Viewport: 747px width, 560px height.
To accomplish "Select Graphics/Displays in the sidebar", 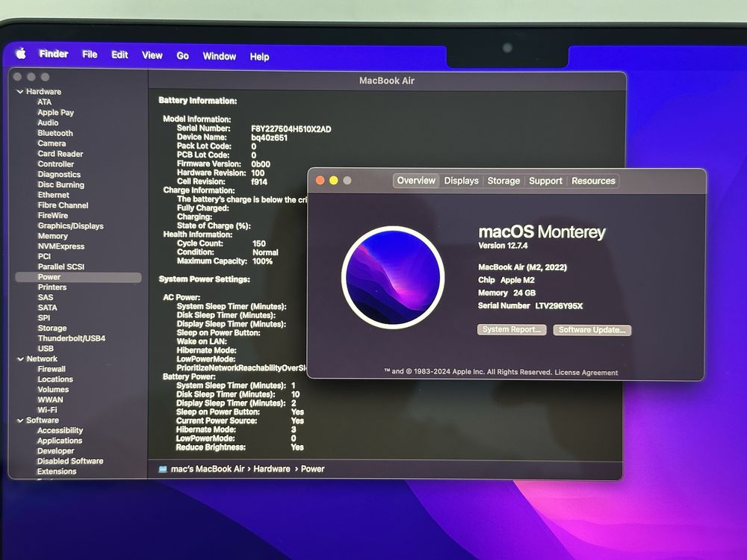I will 70,225.
